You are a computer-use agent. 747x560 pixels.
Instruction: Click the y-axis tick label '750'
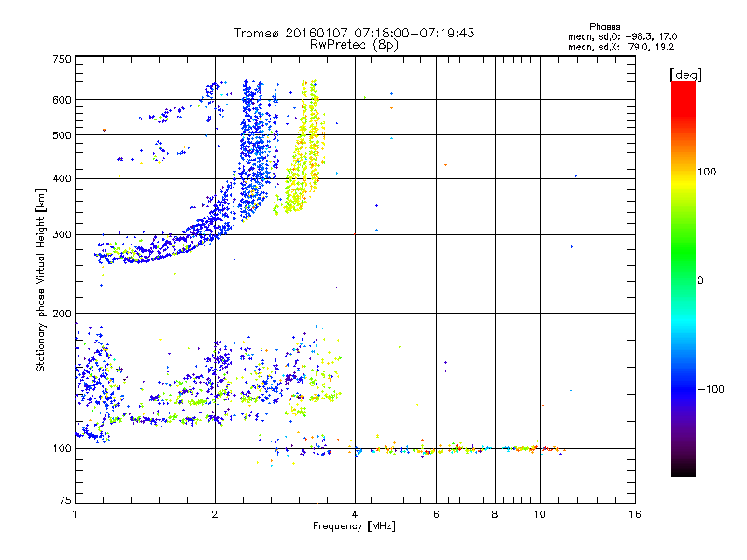coord(63,59)
